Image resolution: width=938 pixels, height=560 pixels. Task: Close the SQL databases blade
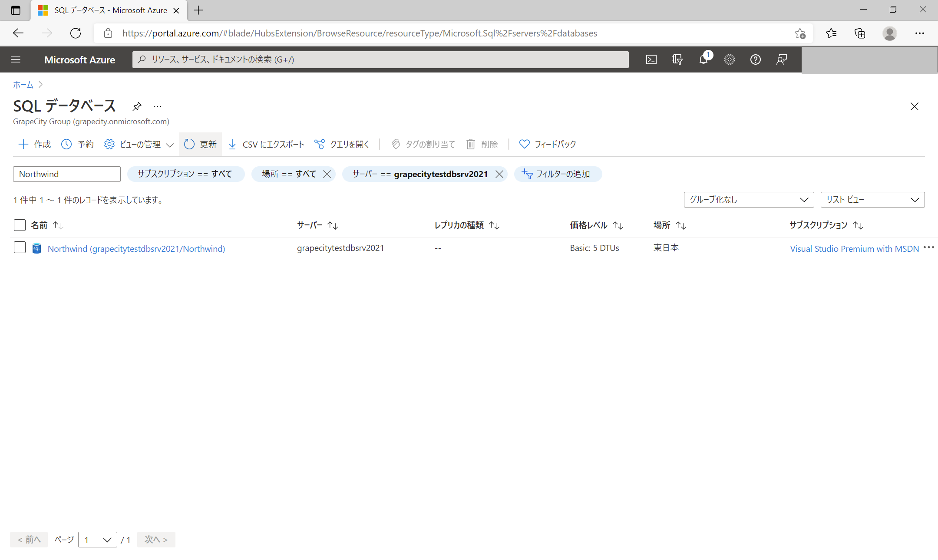915,106
